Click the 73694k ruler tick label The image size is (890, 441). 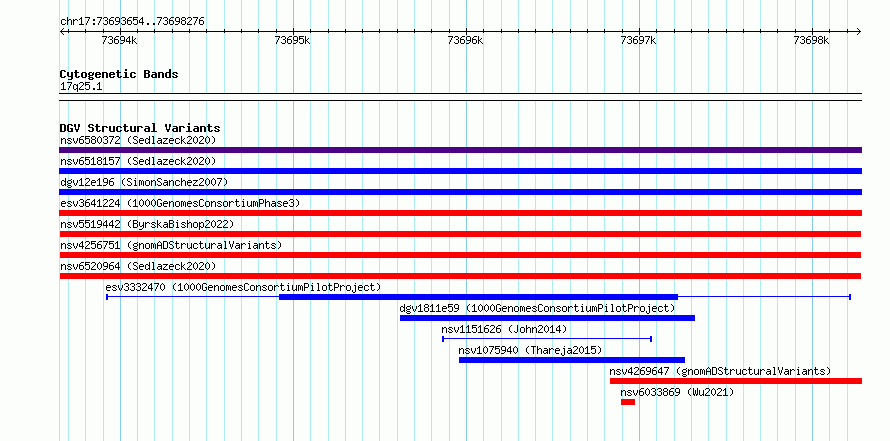[119, 40]
